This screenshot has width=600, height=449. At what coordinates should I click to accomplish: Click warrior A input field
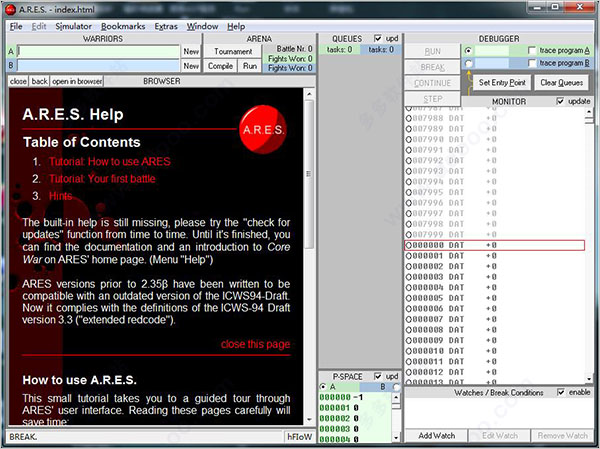tap(98, 51)
